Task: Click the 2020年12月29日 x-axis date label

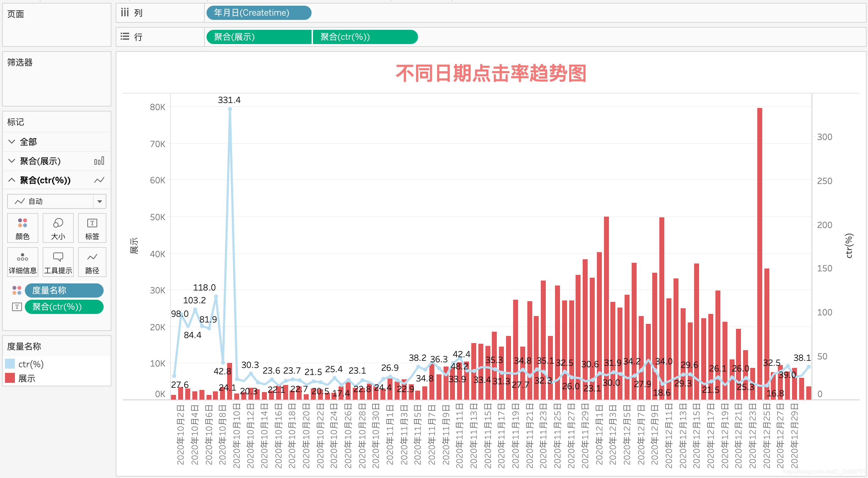Action: pos(795,436)
